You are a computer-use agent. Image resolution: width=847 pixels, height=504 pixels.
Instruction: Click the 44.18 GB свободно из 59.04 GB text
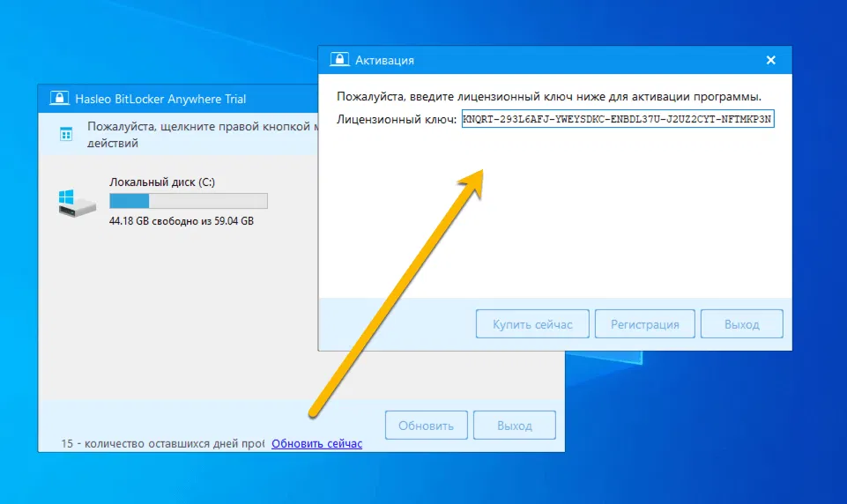click(x=182, y=221)
